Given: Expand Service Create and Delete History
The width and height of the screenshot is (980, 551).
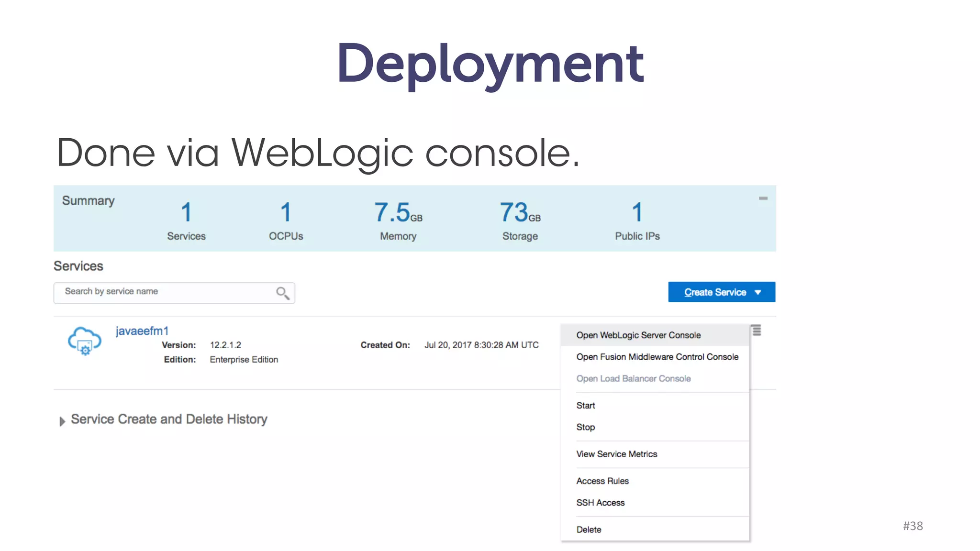Looking at the screenshot, I should point(62,421).
